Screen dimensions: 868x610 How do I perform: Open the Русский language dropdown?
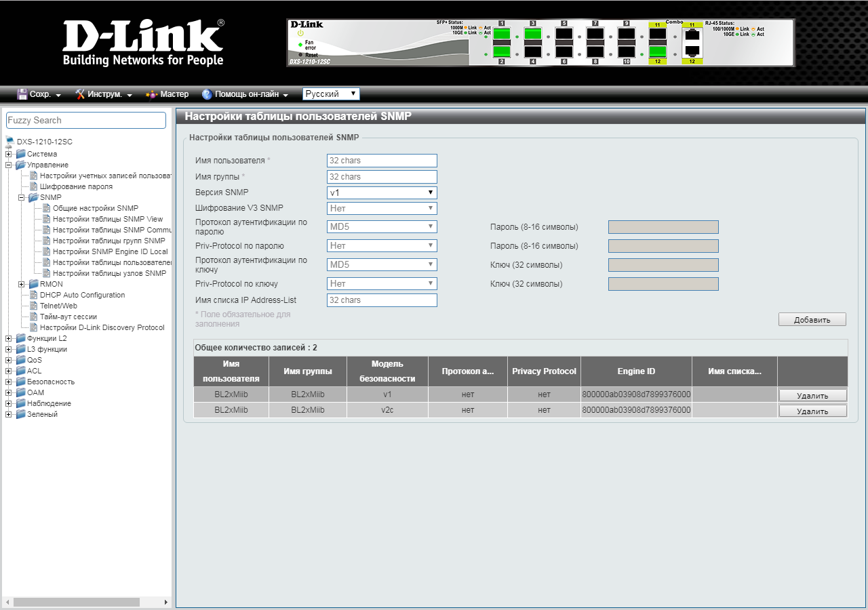coord(331,94)
